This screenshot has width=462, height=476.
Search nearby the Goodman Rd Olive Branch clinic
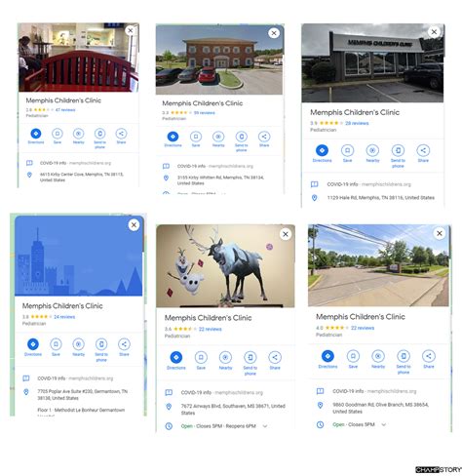tap(378, 356)
